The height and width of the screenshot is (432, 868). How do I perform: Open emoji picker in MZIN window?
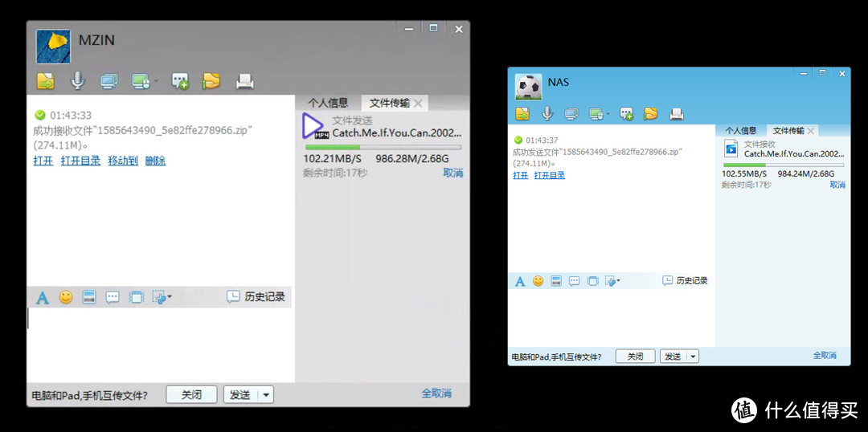pos(66,297)
